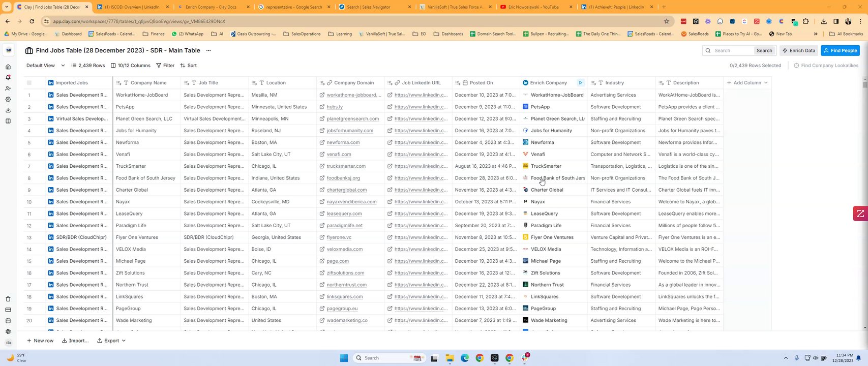Open the workatHome-jobboard domain link icon
The image size is (868, 366).
(322, 95)
